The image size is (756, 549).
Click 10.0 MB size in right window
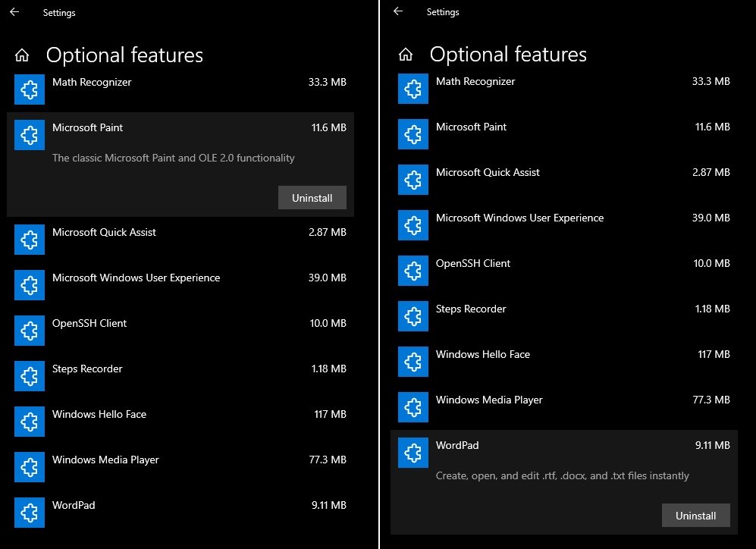[712, 263]
